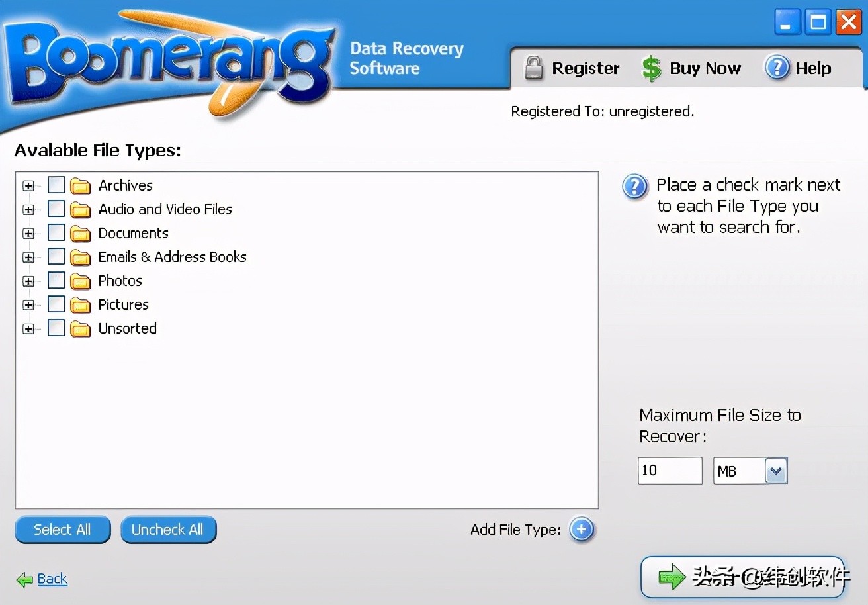Click the green arrow on the next button
This screenshot has width=868, height=605.
(671, 577)
